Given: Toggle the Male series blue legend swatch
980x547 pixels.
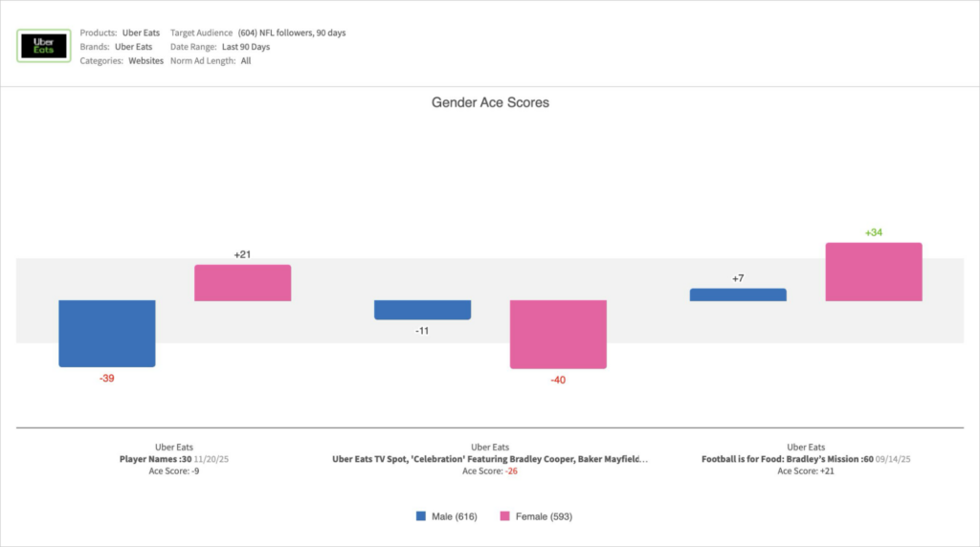Looking at the screenshot, I should pyautogui.click(x=421, y=516).
